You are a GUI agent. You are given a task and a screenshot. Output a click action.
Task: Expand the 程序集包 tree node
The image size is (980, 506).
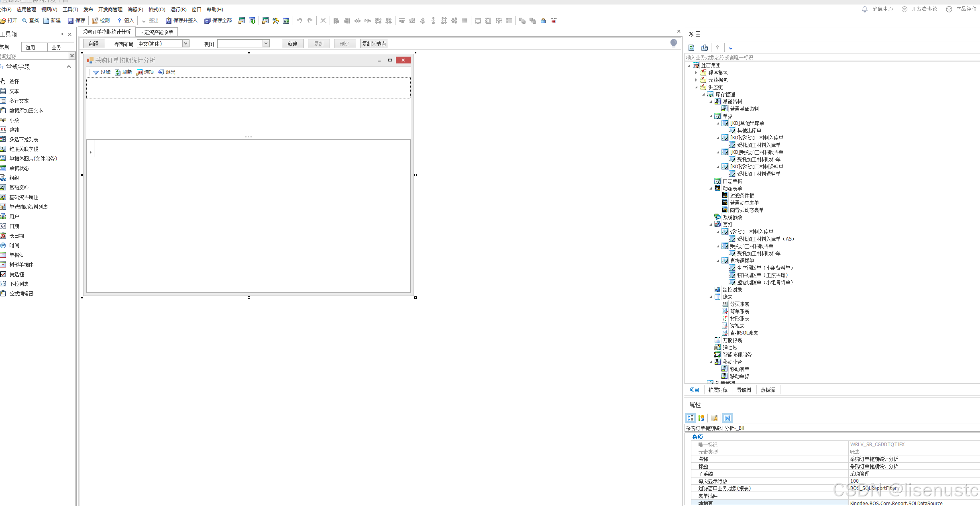tap(696, 73)
